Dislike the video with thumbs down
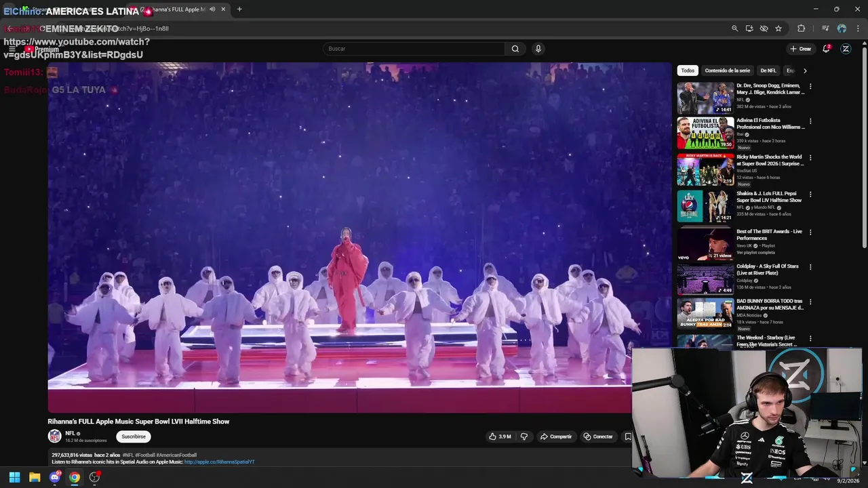This screenshot has width=868, height=488. 524,436
